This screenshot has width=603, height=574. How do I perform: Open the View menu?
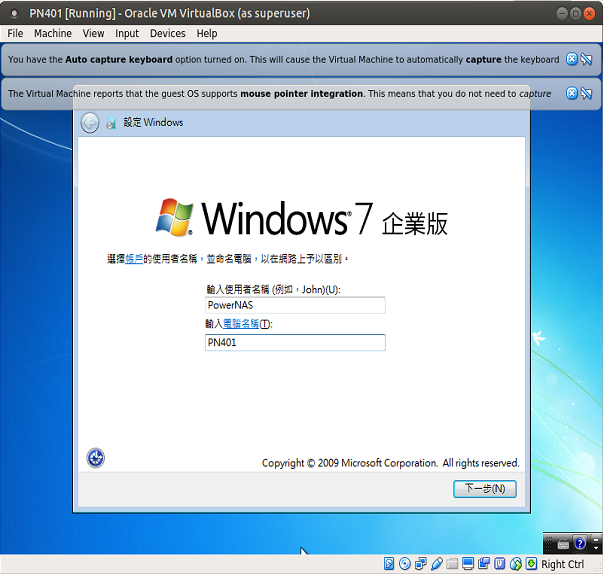pos(93,33)
